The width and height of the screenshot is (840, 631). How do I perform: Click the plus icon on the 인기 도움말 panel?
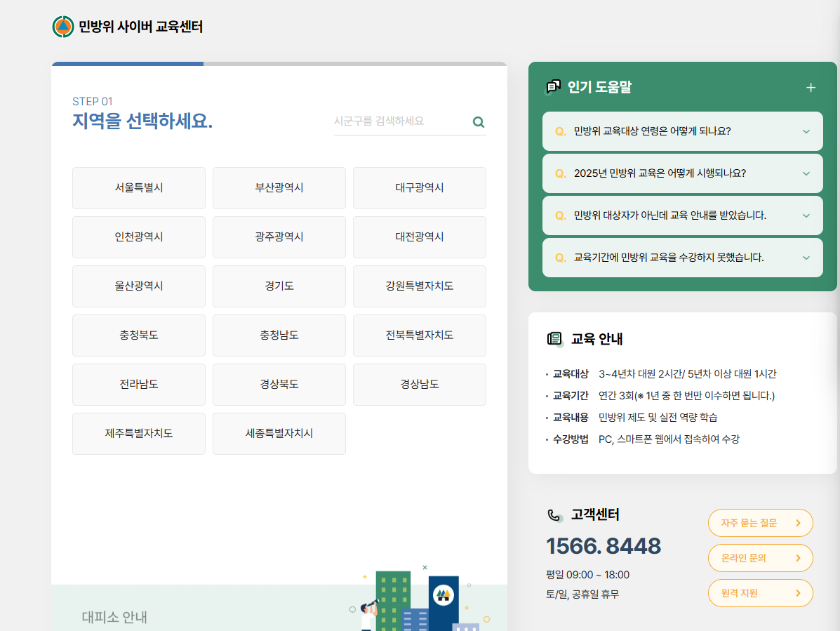pyautogui.click(x=811, y=87)
